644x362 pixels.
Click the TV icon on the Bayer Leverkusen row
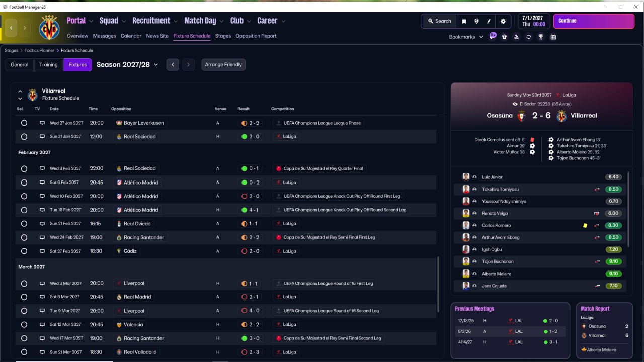point(42,123)
